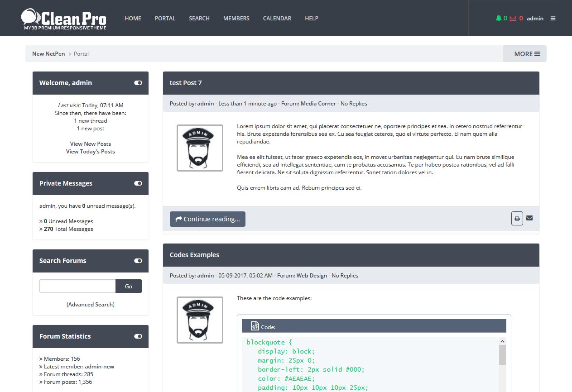This screenshot has height=392, width=572.
Task: Click the print icon on test Post 7
Action: [x=517, y=219]
